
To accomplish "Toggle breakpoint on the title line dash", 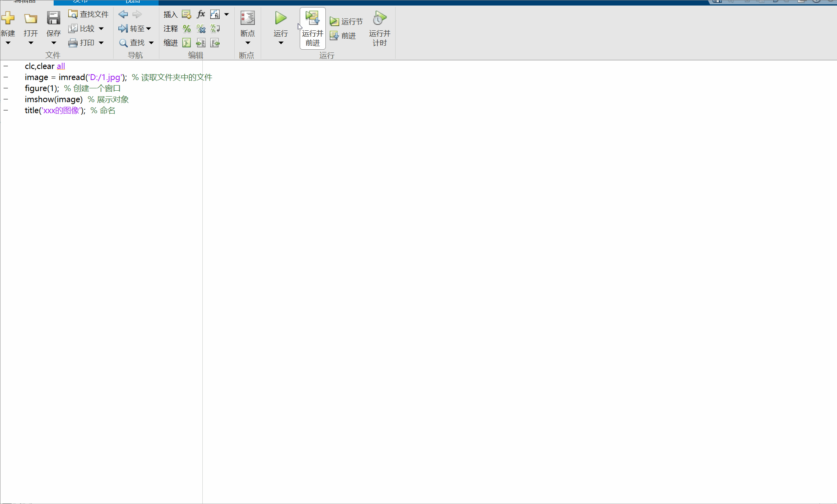I will point(6,110).
